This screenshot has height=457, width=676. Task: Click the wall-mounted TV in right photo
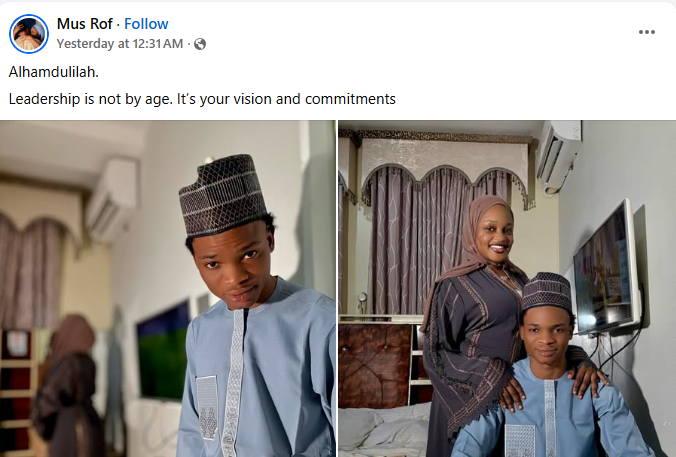[x=605, y=268]
